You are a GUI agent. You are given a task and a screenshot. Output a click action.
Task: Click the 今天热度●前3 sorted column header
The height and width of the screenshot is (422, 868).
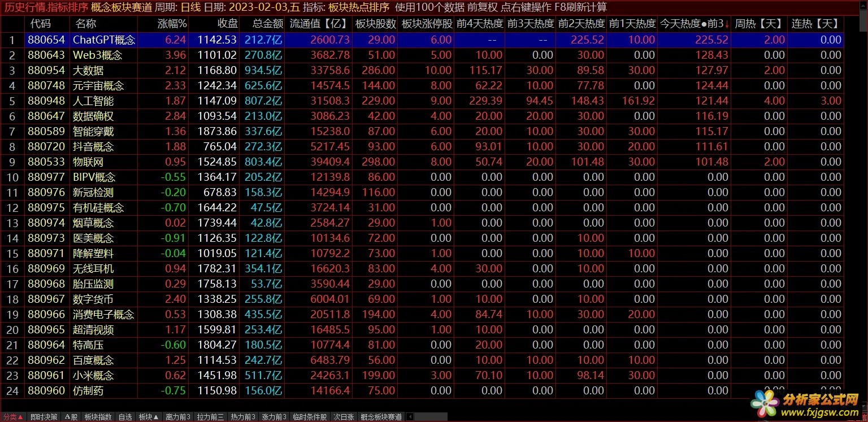tap(695, 24)
